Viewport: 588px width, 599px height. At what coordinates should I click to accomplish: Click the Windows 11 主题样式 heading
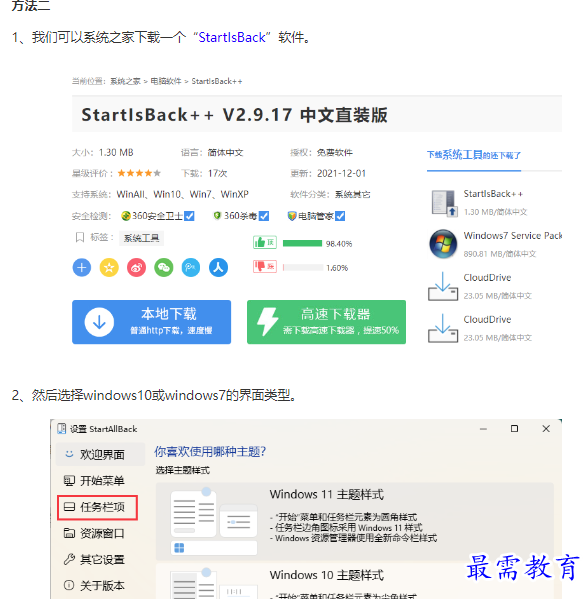326,494
